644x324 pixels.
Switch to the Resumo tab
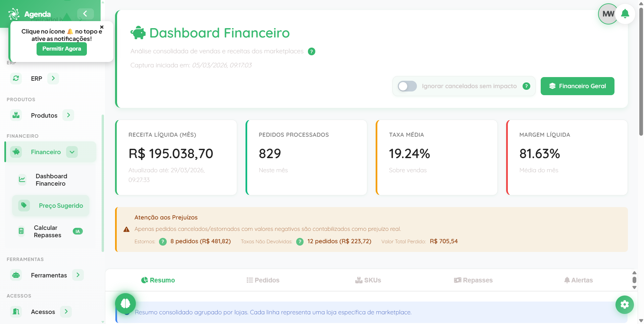click(x=158, y=280)
